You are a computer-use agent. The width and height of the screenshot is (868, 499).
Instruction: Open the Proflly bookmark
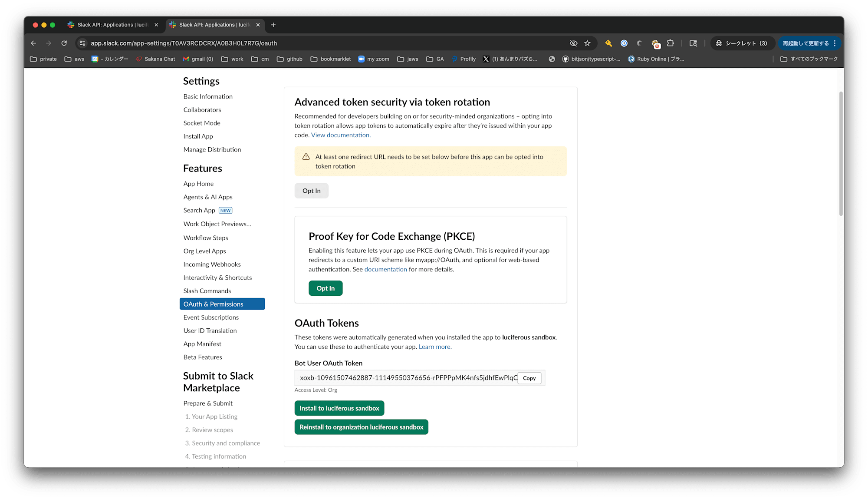pos(464,59)
